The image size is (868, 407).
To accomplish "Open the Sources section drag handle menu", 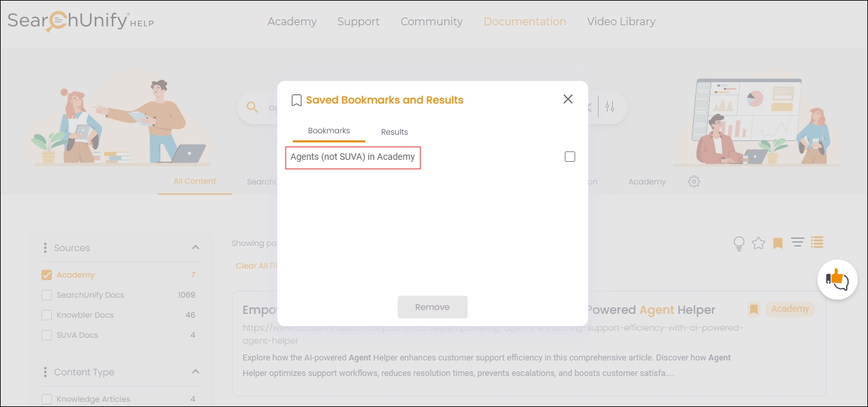I will (x=45, y=248).
